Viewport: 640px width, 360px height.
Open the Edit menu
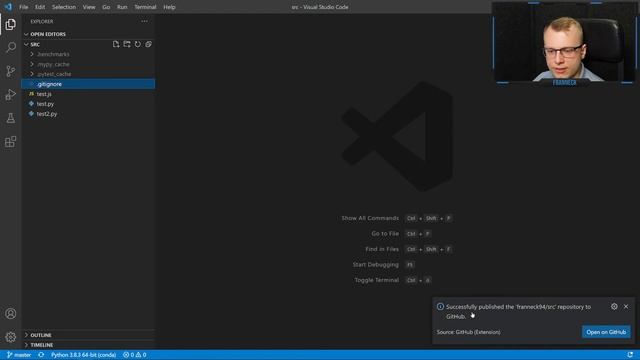pos(40,7)
